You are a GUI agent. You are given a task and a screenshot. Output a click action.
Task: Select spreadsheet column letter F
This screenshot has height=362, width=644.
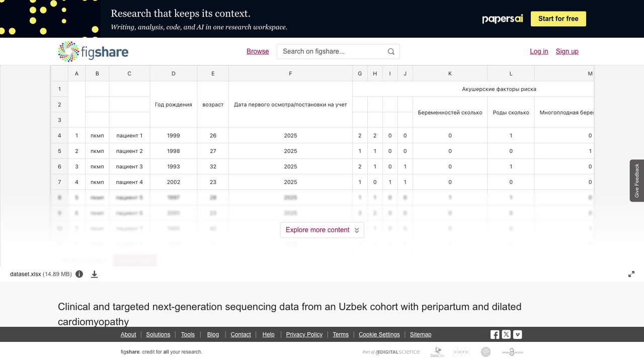[290, 73]
